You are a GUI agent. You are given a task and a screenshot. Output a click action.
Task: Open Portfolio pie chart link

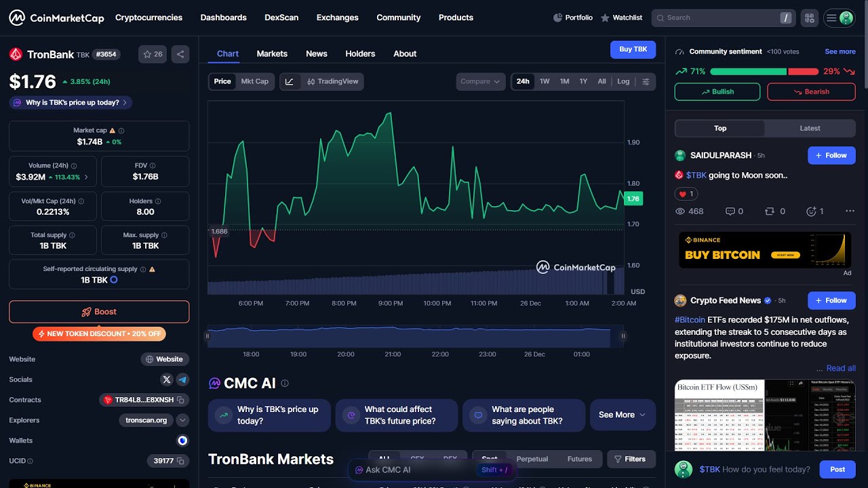point(573,18)
